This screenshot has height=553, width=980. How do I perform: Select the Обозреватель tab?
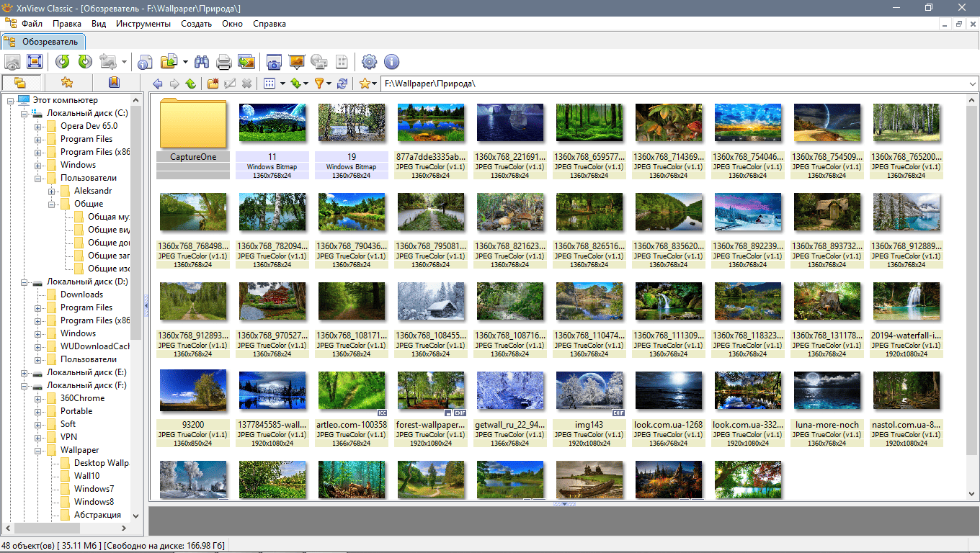click(x=43, y=41)
